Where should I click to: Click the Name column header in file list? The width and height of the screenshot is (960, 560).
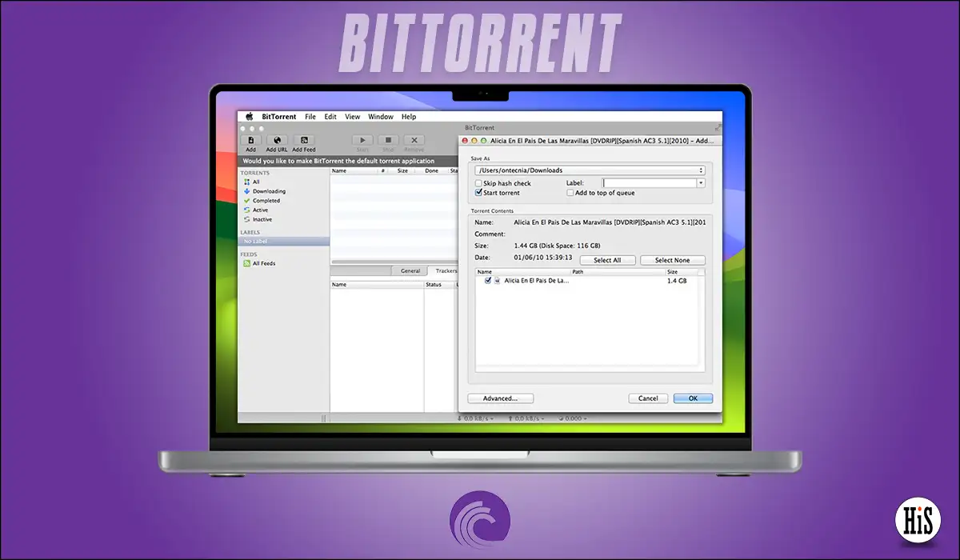(x=522, y=272)
